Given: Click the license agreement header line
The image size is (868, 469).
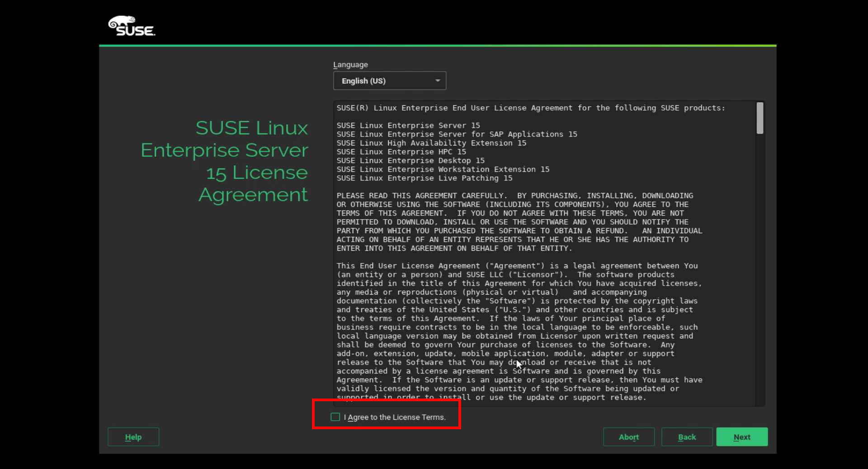Looking at the screenshot, I should tap(531, 108).
